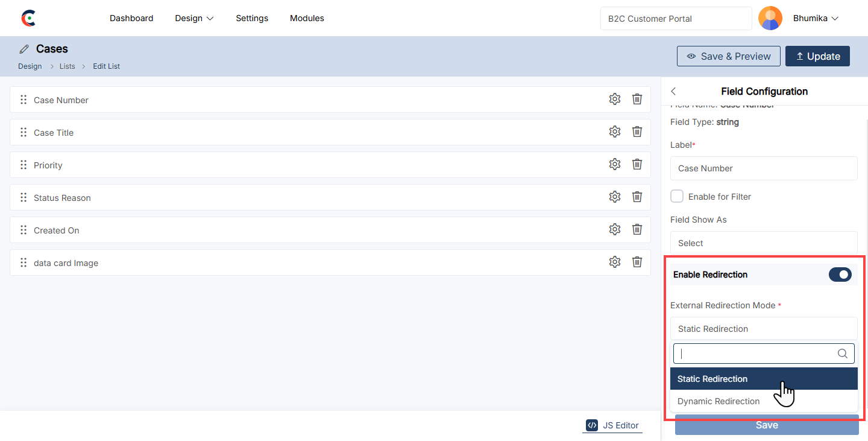Click the Save & Preview button
The image size is (868, 441).
tap(728, 56)
